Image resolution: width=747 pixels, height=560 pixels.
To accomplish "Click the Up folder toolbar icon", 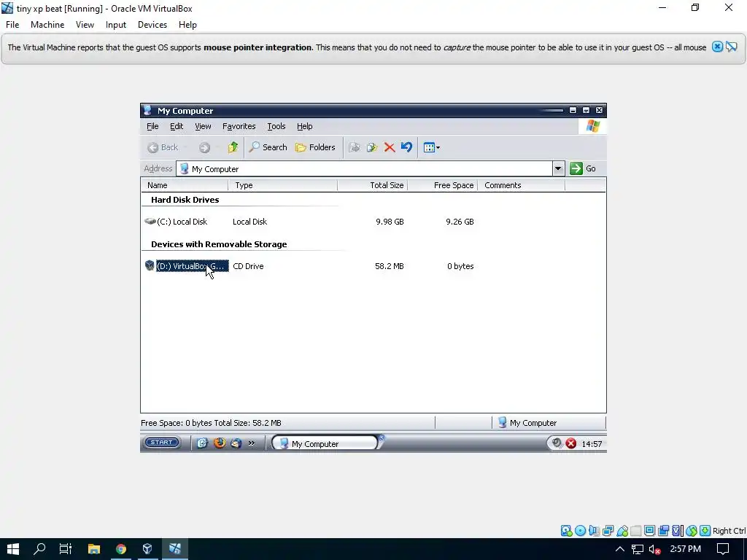I will [233, 147].
